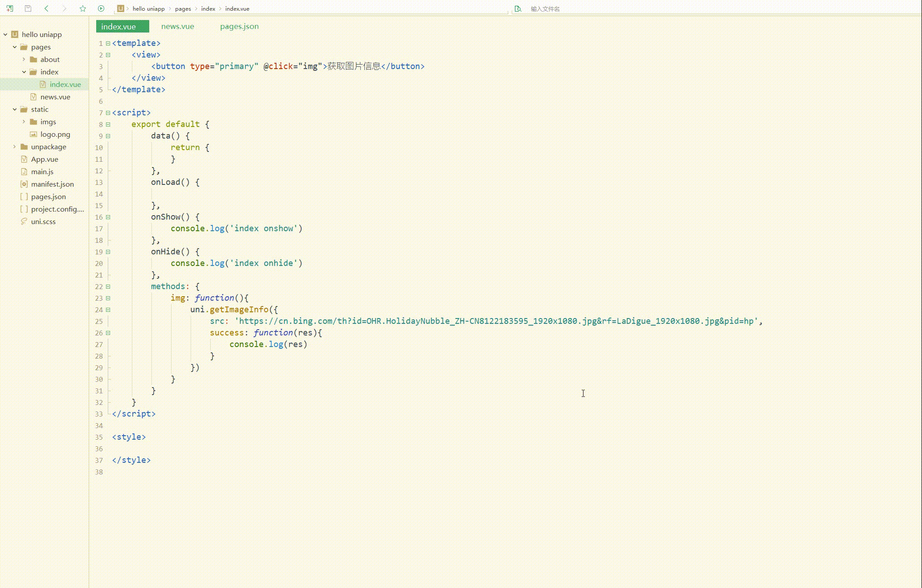The height and width of the screenshot is (588, 922).
Task: Click the about folder icon
Action: tap(33, 59)
